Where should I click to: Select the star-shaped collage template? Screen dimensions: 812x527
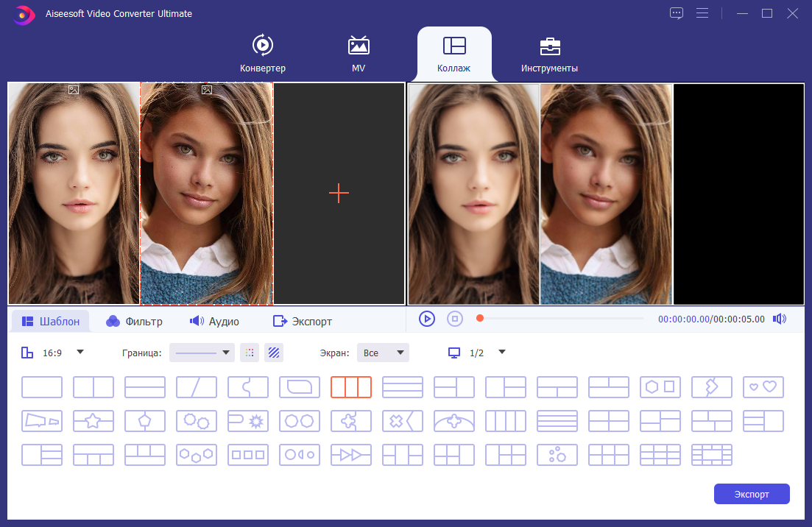pyautogui.click(x=93, y=421)
